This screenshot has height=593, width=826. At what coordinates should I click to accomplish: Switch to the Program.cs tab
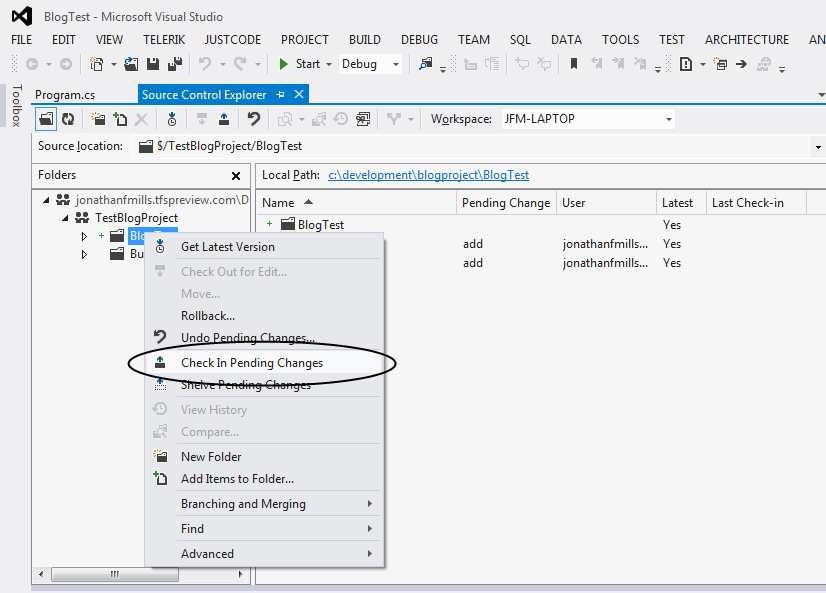tap(65, 95)
